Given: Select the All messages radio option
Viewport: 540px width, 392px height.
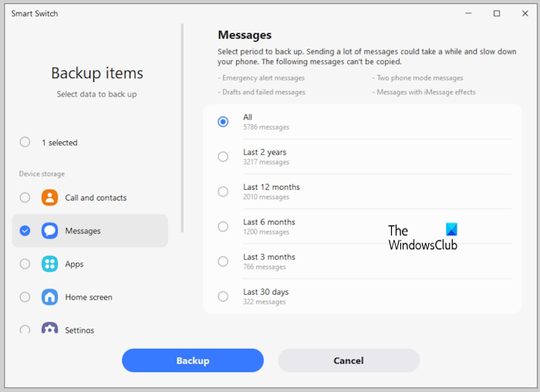Looking at the screenshot, I should click(223, 122).
